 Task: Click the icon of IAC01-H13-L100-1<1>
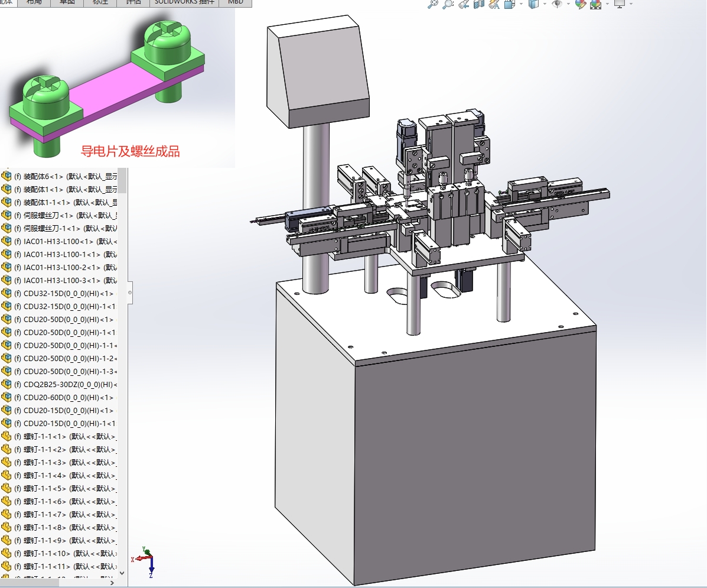tap(6, 255)
